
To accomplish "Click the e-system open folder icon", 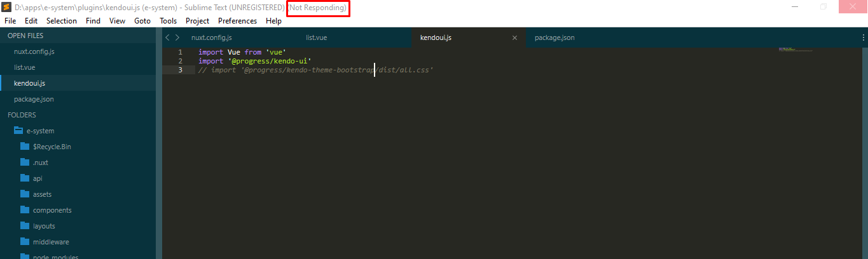I will point(18,131).
